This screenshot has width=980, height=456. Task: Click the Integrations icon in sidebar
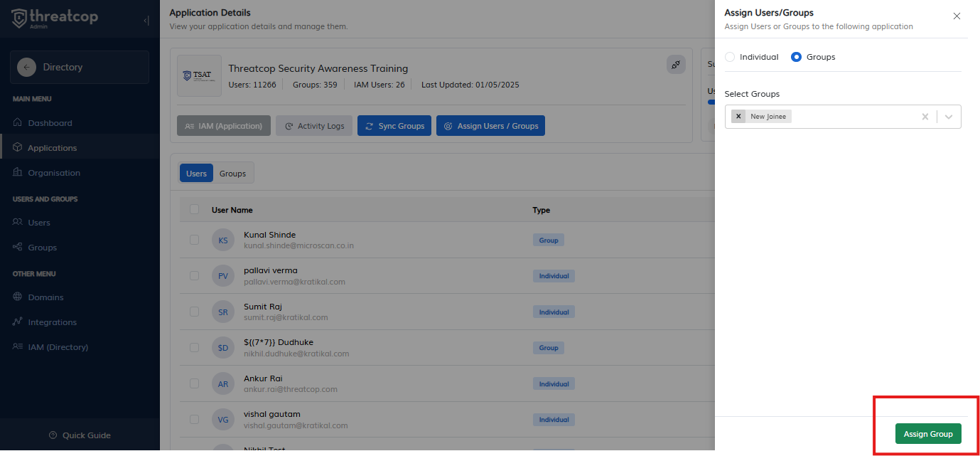pyautogui.click(x=18, y=322)
